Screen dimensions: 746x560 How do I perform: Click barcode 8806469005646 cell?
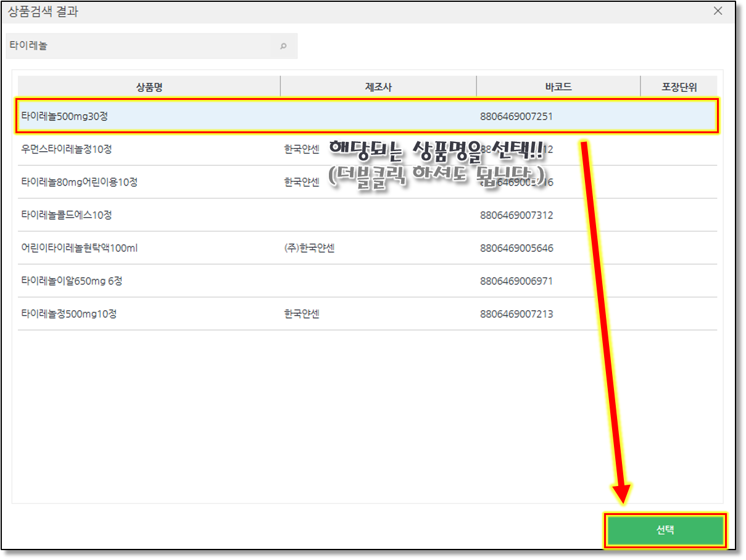coord(516,248)
